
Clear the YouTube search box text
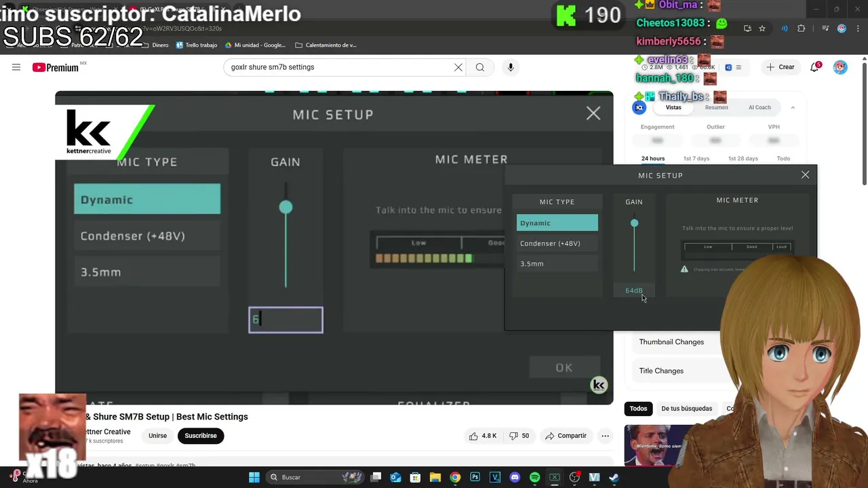point(458,67)
